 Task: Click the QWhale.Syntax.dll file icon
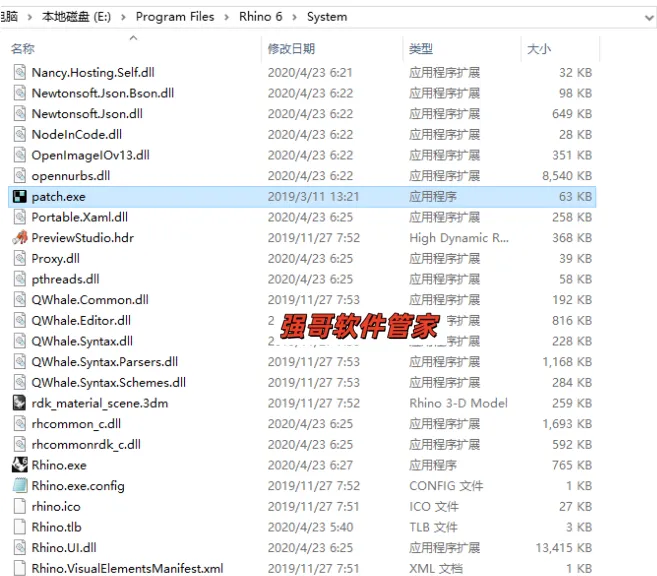click(x=20, y=341)
